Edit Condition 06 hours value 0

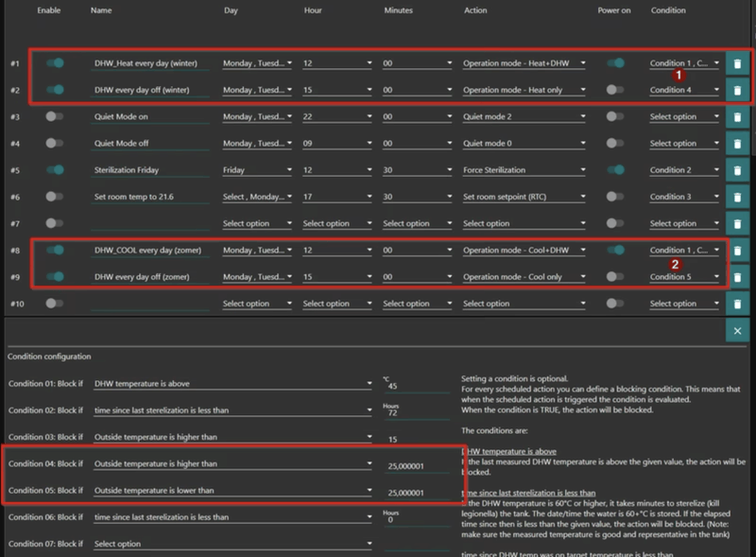tap(416, 520)
